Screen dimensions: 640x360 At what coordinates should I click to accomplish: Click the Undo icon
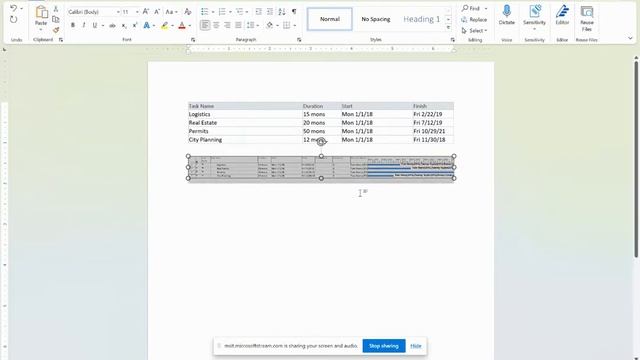coord(13,8)
